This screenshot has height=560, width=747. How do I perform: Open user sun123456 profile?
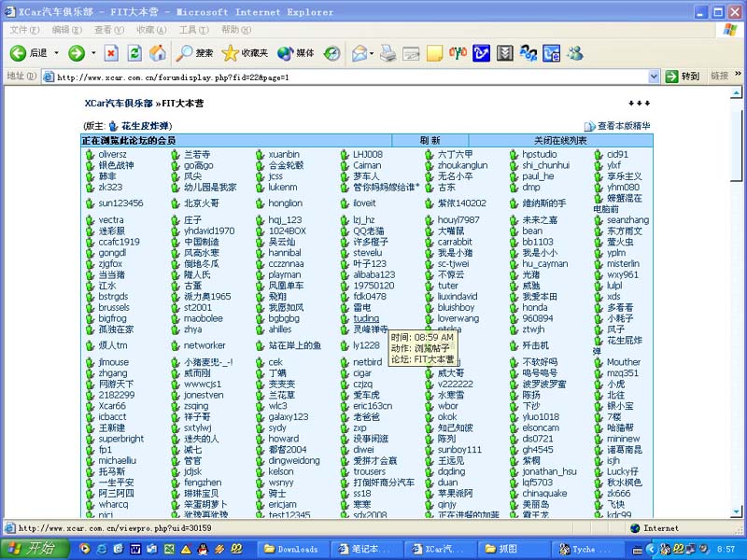(x=120, y=203)
